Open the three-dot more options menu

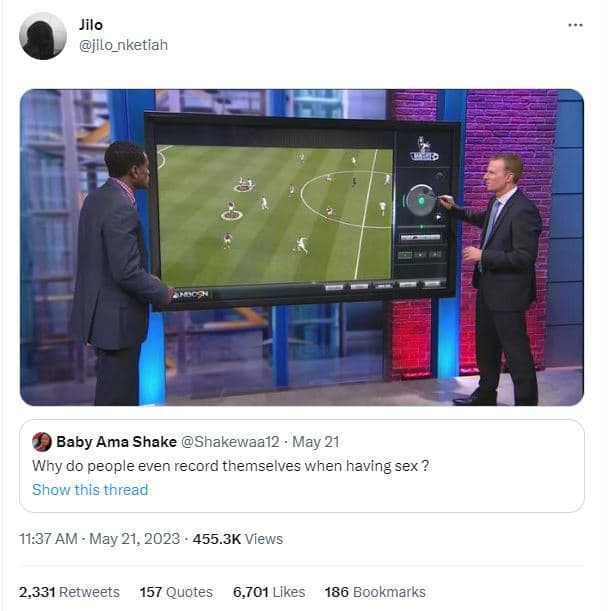pos(575,25)
